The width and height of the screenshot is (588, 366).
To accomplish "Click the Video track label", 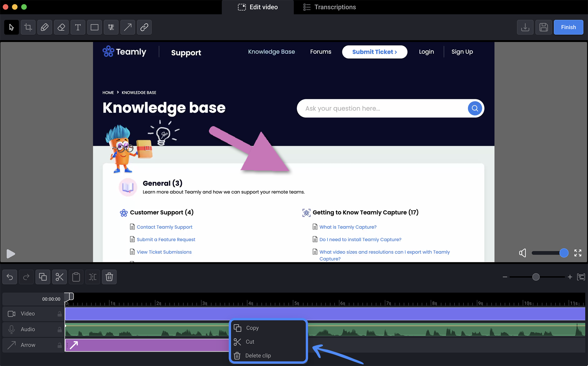I will [x=28, y=314].
